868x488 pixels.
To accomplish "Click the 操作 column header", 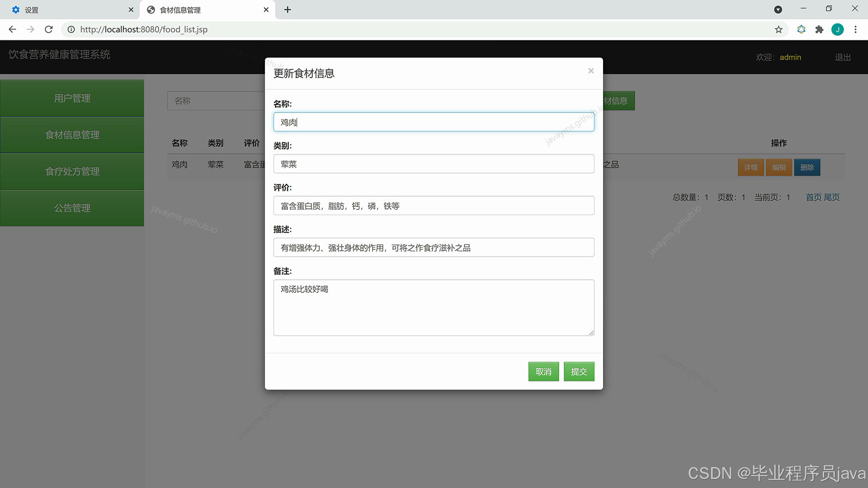I will (x=778, y=143).
